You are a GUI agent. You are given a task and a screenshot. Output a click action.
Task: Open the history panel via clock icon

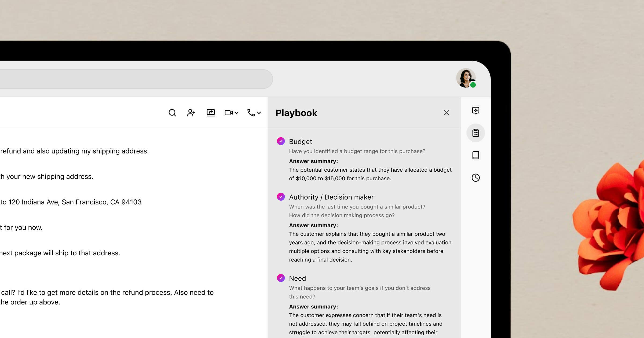click(475, 177)
